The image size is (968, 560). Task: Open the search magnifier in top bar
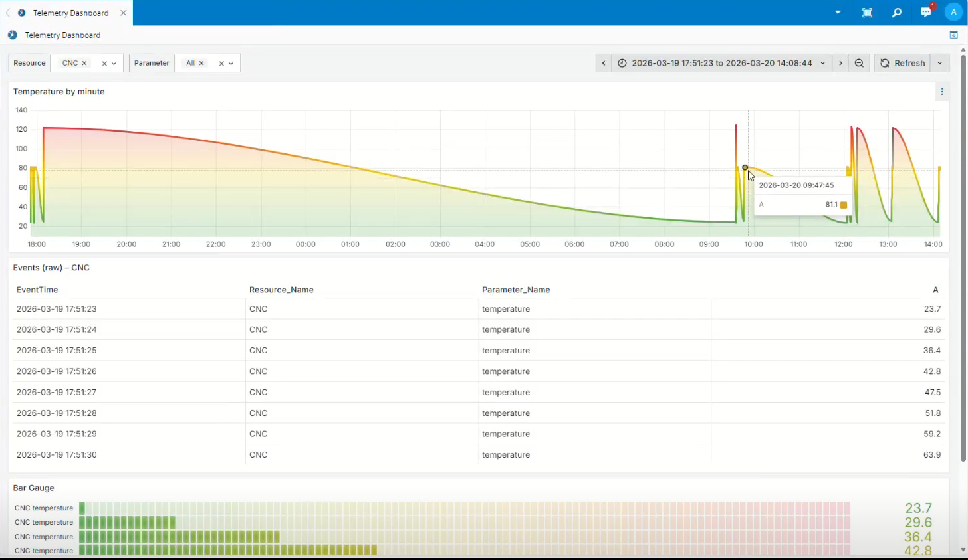896,12
